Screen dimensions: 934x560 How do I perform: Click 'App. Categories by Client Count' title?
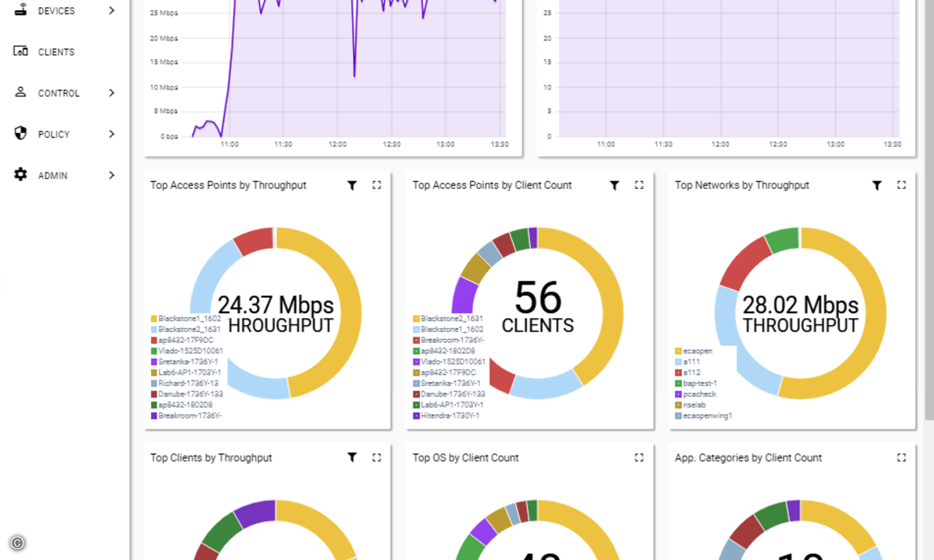tap(748, 457)
